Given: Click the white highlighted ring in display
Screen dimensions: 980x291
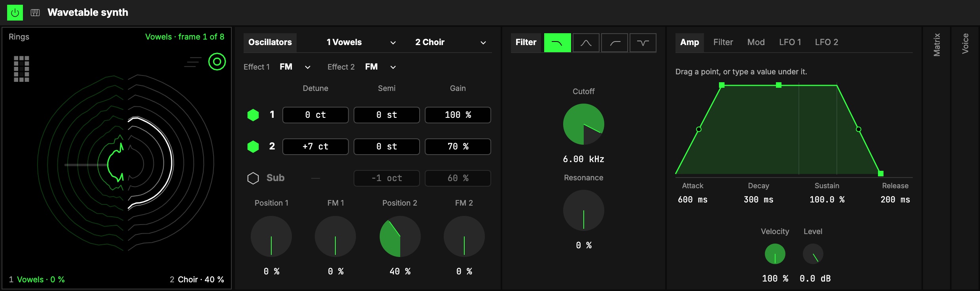Looking at the screenshot, I should click(x=171, y=162).
